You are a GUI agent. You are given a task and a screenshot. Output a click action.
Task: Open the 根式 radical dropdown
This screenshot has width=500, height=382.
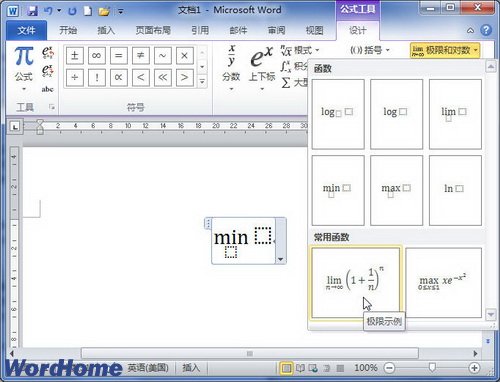[300, 51]
